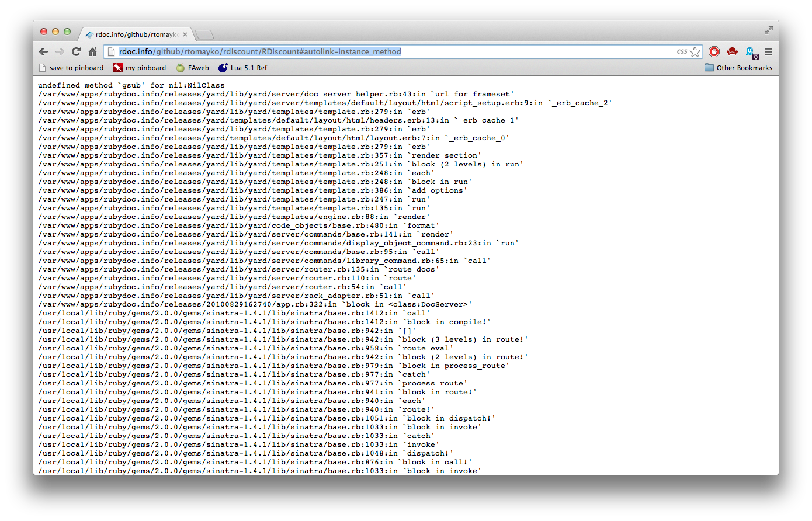The image size is (812, 521).
Task: Open the FAweb bookmark
Action: coord(193,68)
